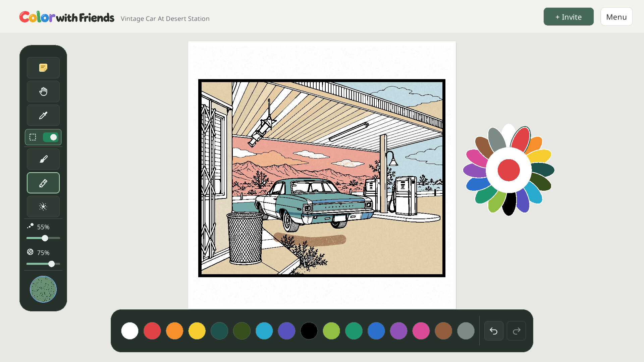Adjust the 55% brush size slider
Image resolution: width=644 pixels, height=362 pixels.
coord(43,238)
